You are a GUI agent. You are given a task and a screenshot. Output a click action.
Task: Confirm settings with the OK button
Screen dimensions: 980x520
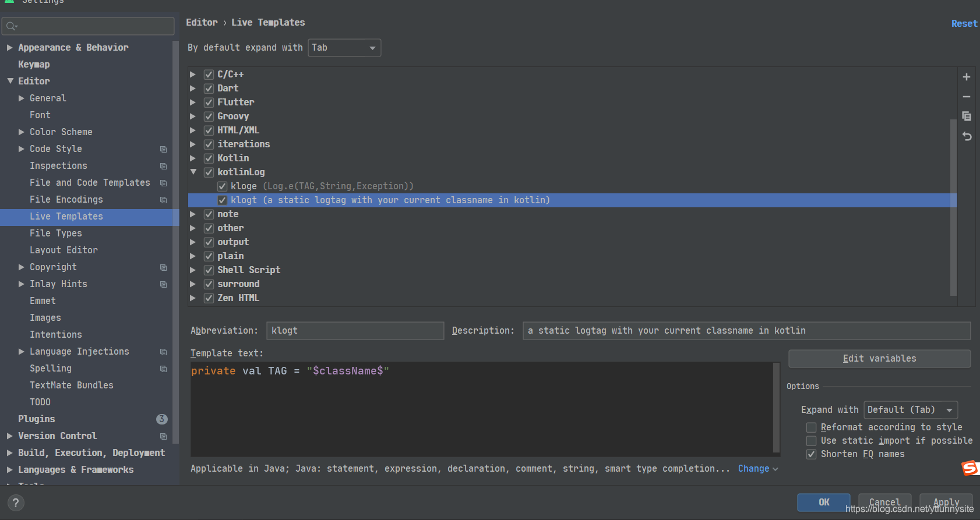tap(824, 503)
